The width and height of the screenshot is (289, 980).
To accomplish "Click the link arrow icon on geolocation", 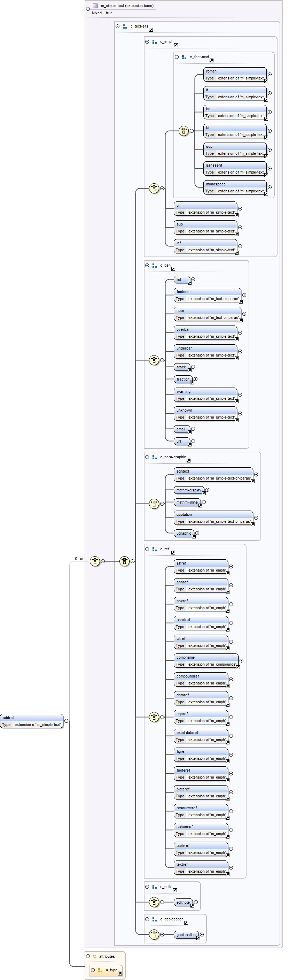I will click(198, 938).
